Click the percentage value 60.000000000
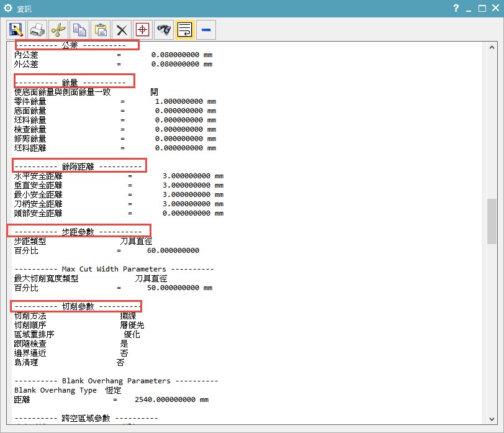This screenshot has height=433, width=504. coord(173,250)
